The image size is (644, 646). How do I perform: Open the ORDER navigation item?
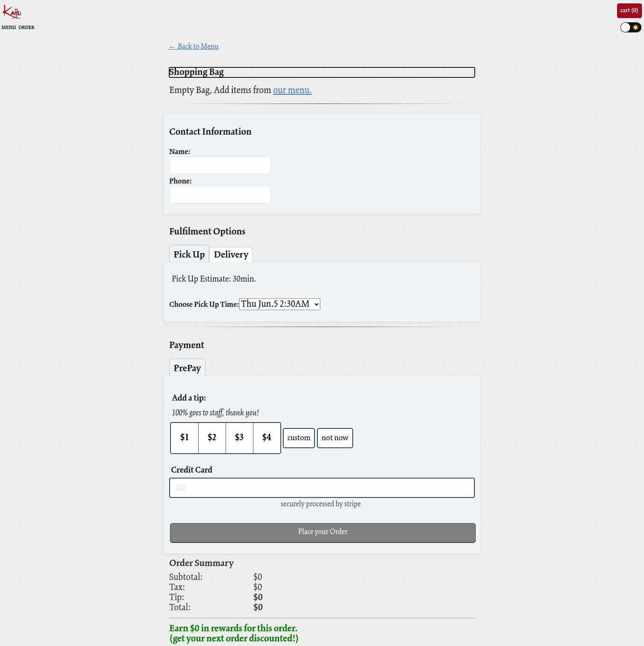[x=26, y=27]
